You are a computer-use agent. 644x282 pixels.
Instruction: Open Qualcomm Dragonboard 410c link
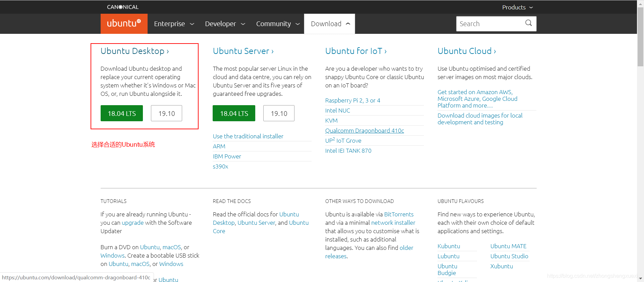tap(365, 131)
